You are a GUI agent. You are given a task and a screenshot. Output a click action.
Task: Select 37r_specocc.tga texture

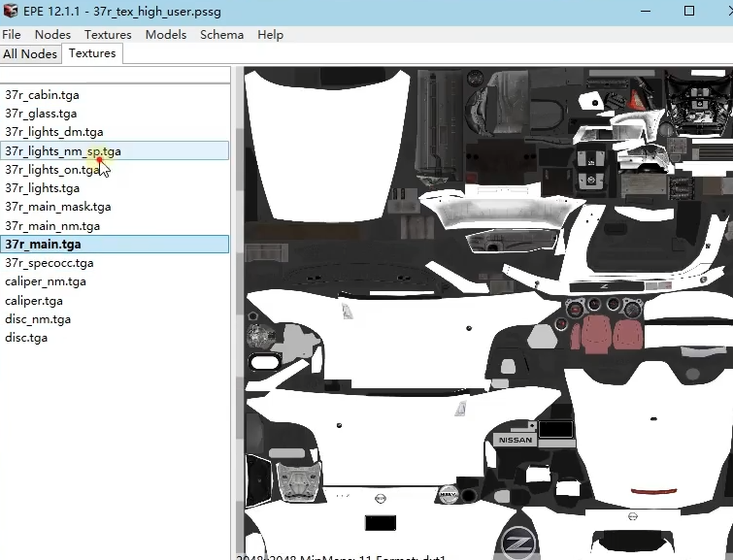point(115,263)
